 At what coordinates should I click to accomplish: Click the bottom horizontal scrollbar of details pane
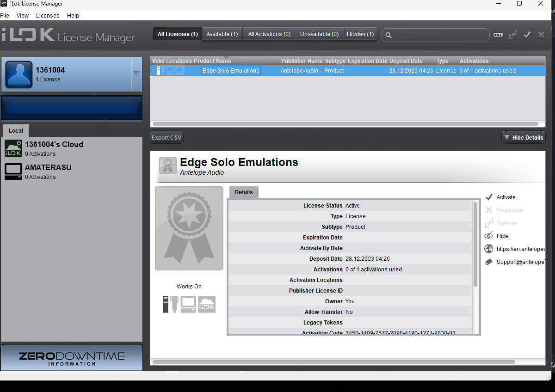coord(334,362)
